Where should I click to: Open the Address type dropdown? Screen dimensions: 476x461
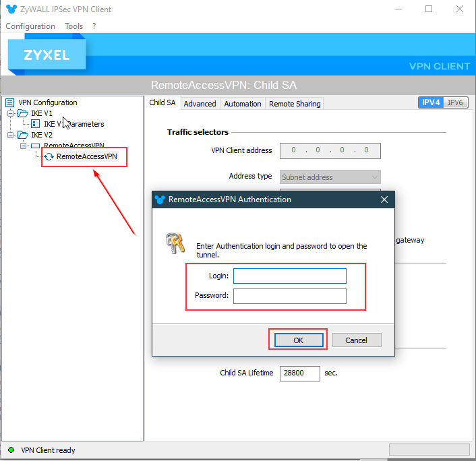(330, 177)
